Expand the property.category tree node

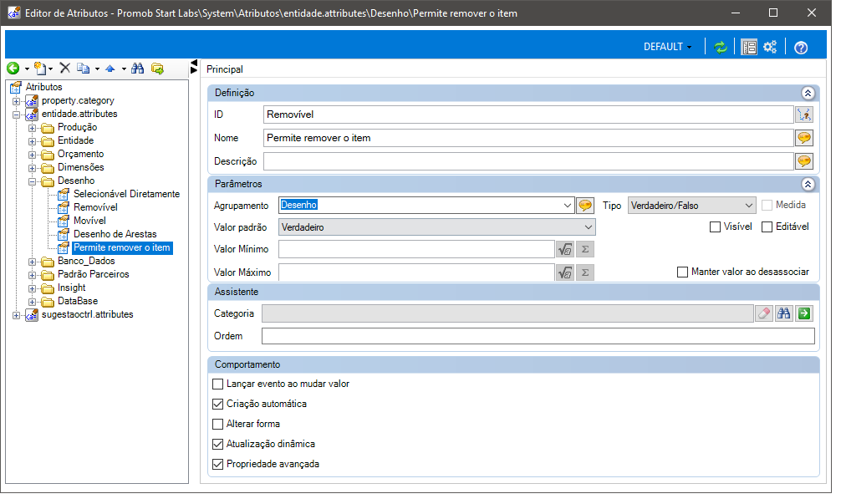point(17,101)
